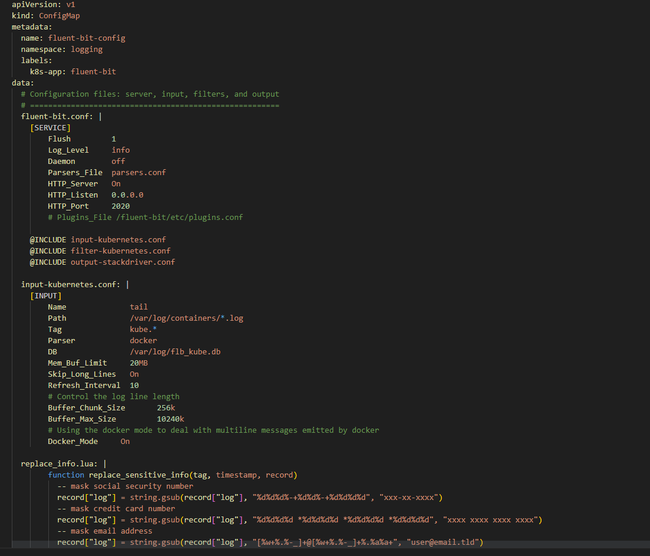This screenshot has height=556, width=650.
Task: Select the replacement string "user@email.tld"
Action: click(443, 542)
